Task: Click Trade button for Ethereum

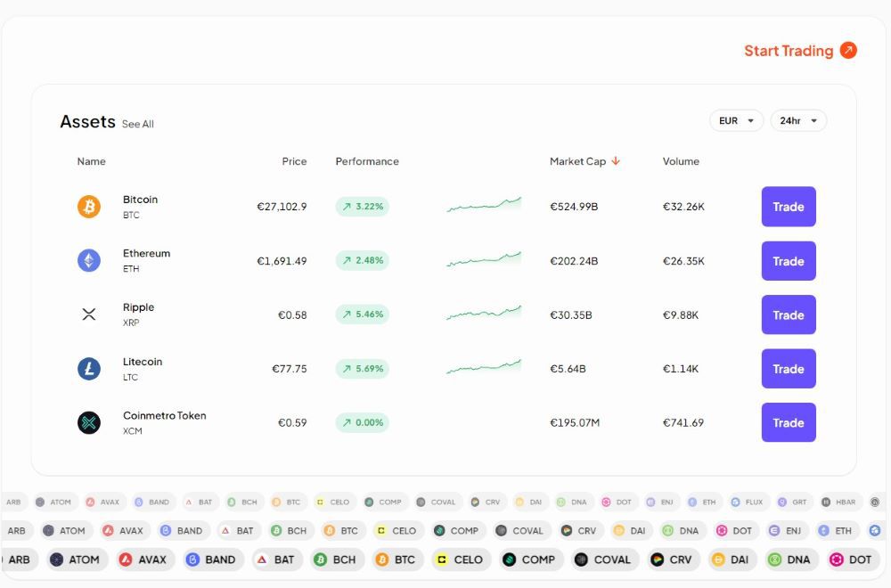Action: coord(789,261)
